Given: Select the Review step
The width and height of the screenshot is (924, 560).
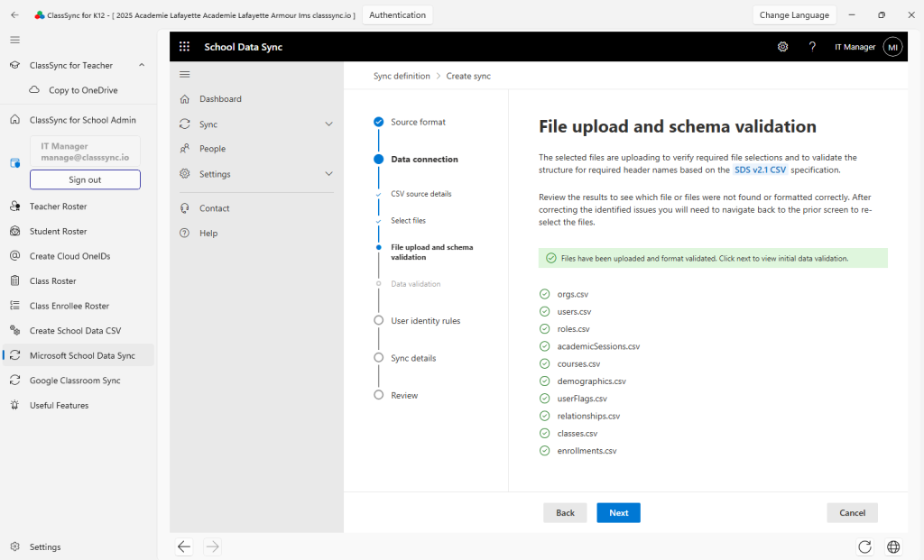Looking at the screenshot, I should [x=403, y=395].
